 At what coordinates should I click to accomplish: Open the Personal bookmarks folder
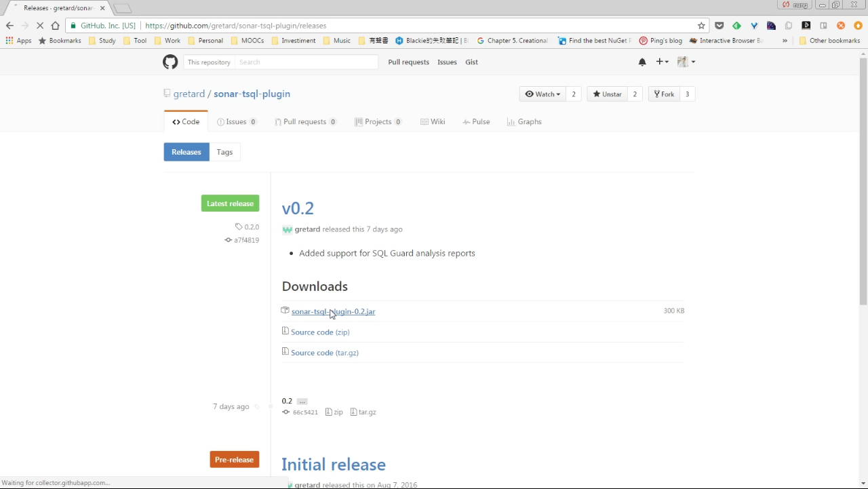[x=205, y=41]
